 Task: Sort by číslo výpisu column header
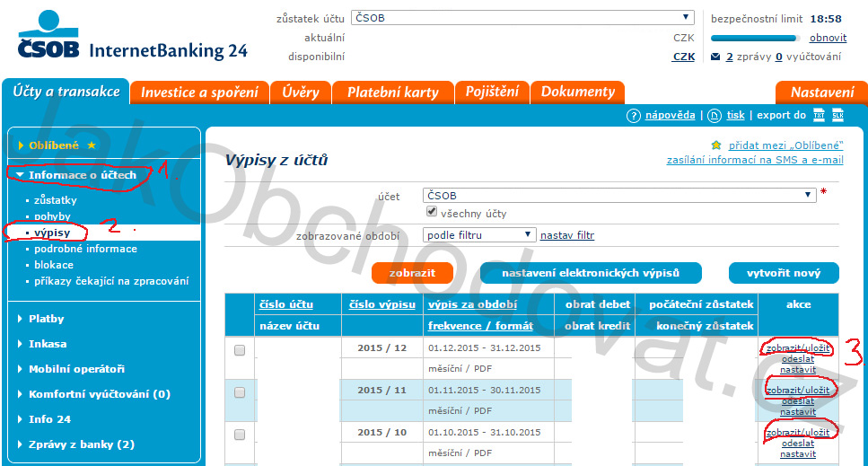pos(382,304)
